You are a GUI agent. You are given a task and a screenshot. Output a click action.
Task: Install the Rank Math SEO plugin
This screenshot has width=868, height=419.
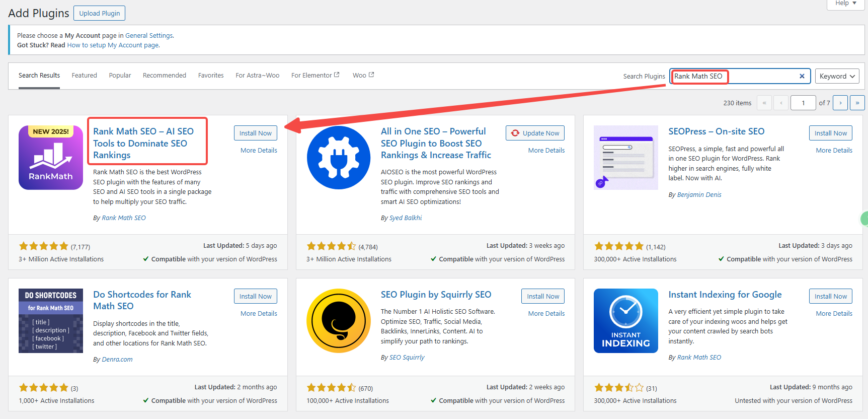pos(255,133)
